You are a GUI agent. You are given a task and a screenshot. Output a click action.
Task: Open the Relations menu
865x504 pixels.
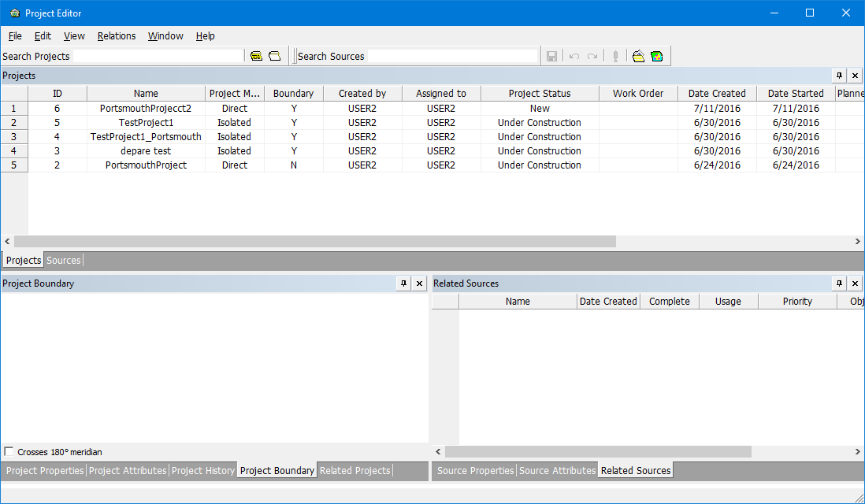(117, 36)
